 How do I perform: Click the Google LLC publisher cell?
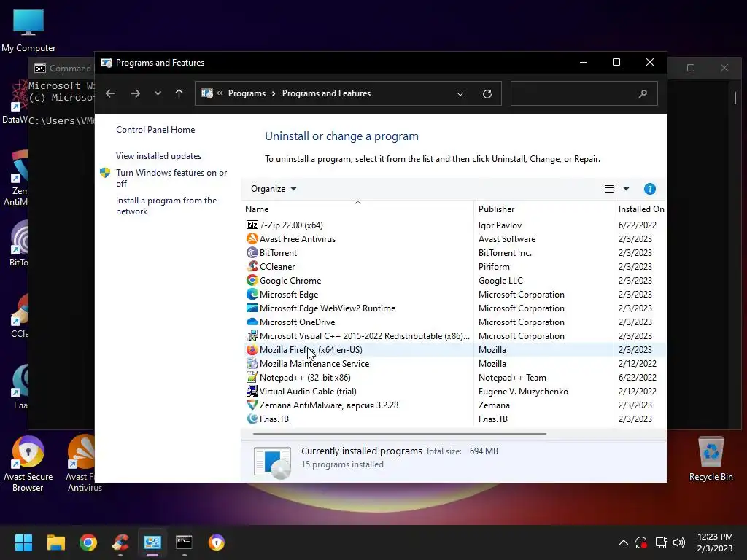click(x=500, y=280)
